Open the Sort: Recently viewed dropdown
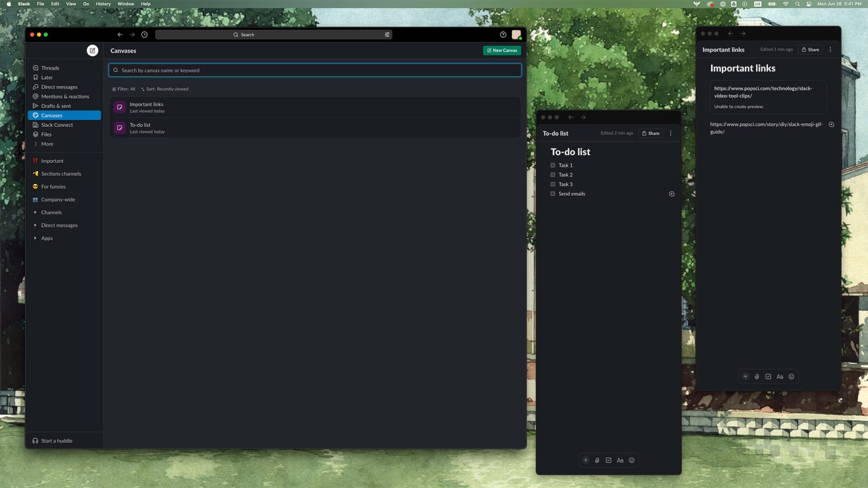The height and width of the screenshot is (488, 868). click(166, 89)
